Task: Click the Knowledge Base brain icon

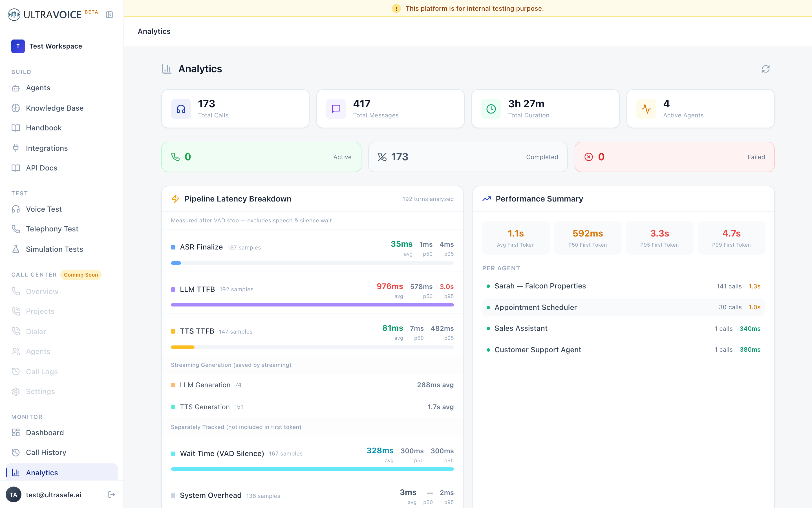Action: click(16, 108)
